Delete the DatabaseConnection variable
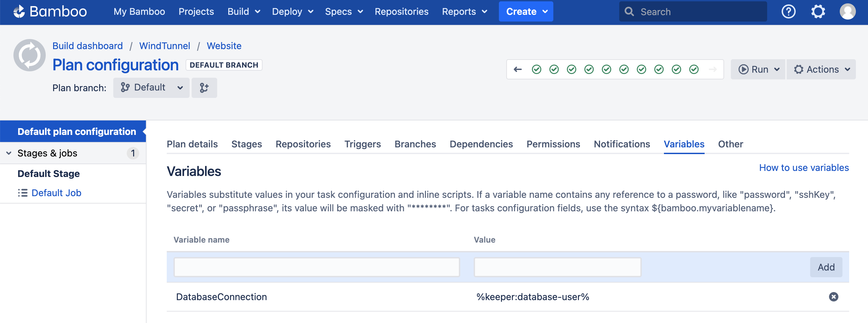The height and width of the screenshot is (323, 868). click(833, 297)
